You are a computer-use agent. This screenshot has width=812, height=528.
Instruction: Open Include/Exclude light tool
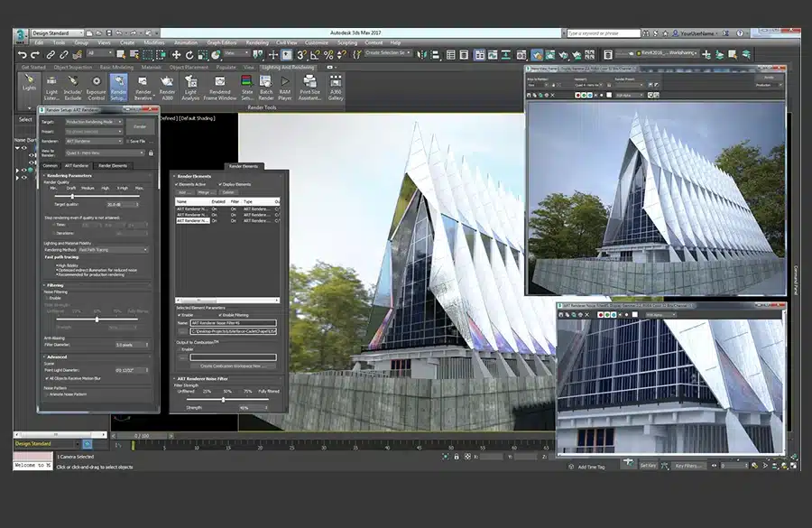click(x=73, y=87)
